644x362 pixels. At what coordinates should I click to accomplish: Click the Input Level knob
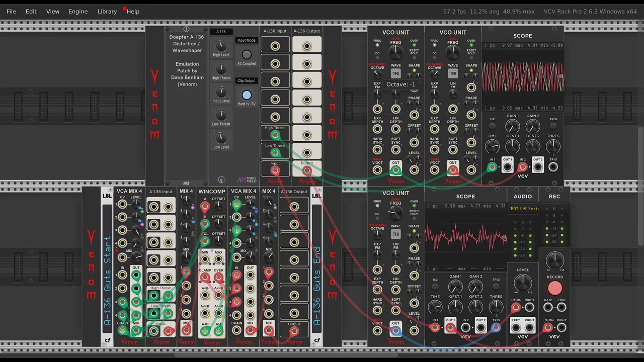(221, 92)
